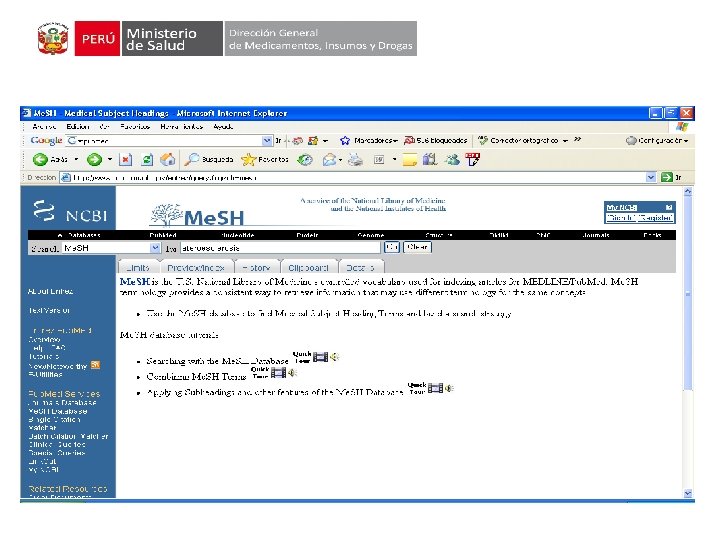Expand the address bar dropdown arrow
Viewport: 720px width, 540px height.
click(x=651, y=177)
